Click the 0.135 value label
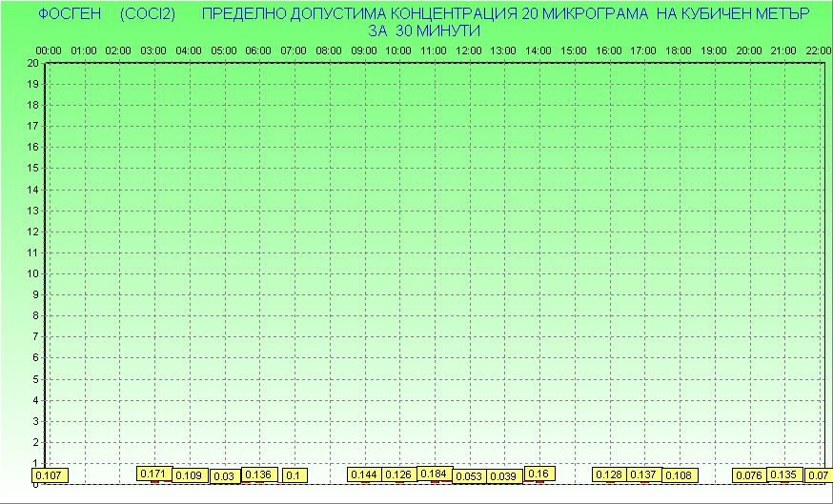Screen dimensions: 833x504 (x=784, y=474)
